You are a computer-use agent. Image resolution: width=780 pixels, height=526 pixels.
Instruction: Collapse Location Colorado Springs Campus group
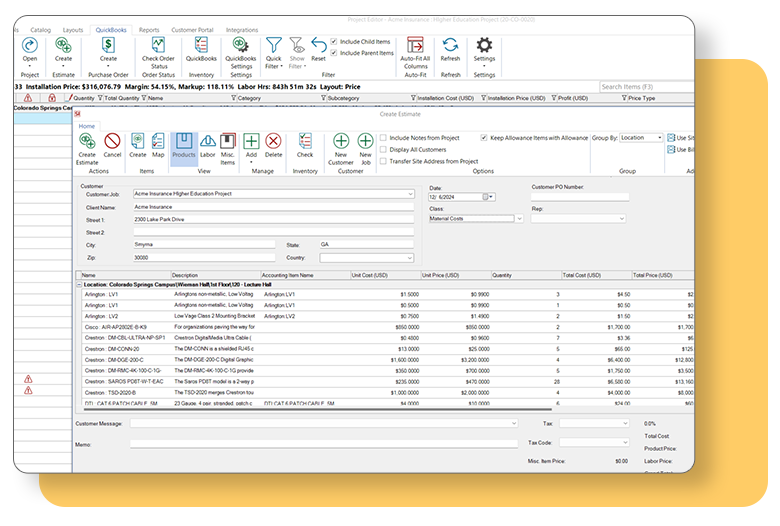(x=79, y=285)
